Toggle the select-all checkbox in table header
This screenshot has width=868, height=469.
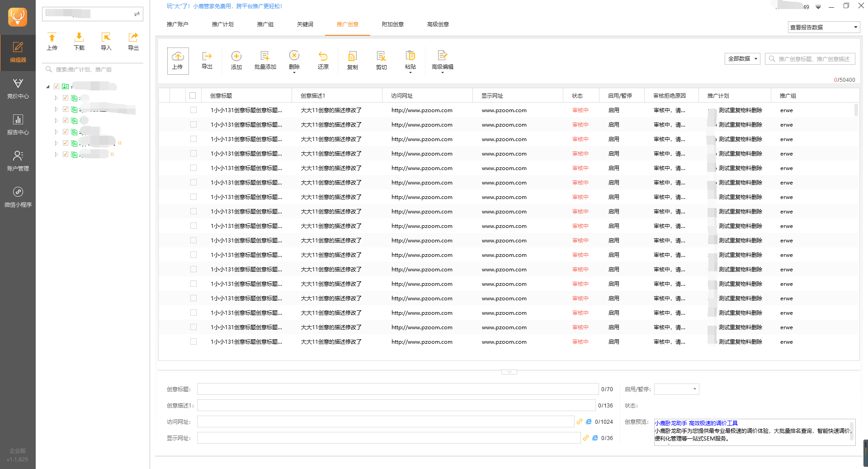point(193,95)
